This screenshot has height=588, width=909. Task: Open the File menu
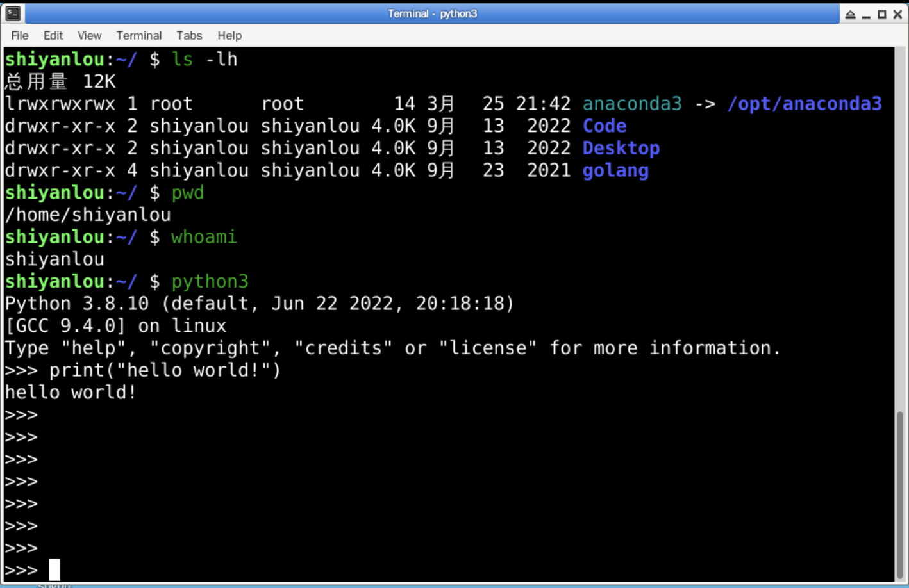click(x=20, y=35)
